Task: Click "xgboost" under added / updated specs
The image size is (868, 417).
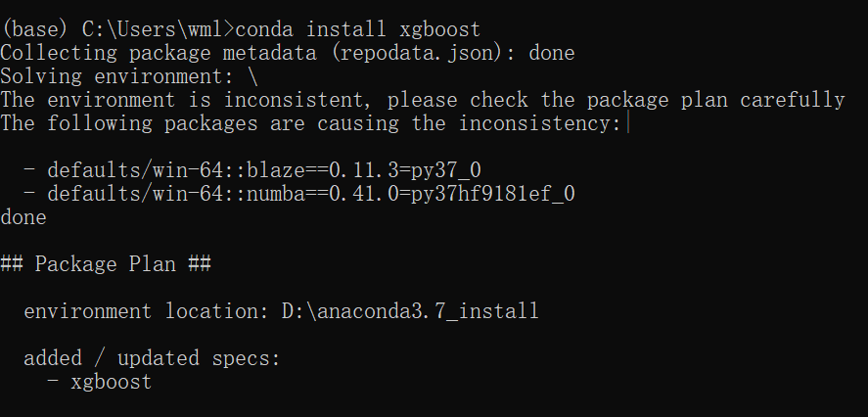Action: pyautogui.click(x=112, y=382)
